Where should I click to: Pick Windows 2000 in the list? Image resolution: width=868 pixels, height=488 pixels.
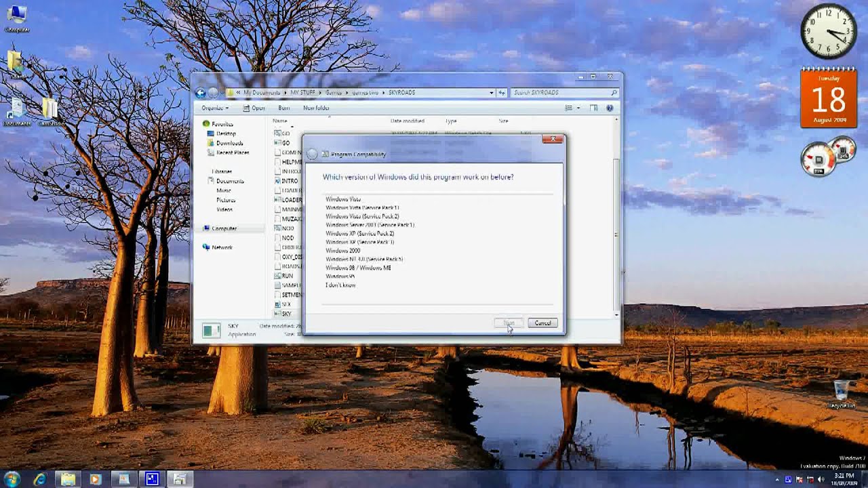343,251
